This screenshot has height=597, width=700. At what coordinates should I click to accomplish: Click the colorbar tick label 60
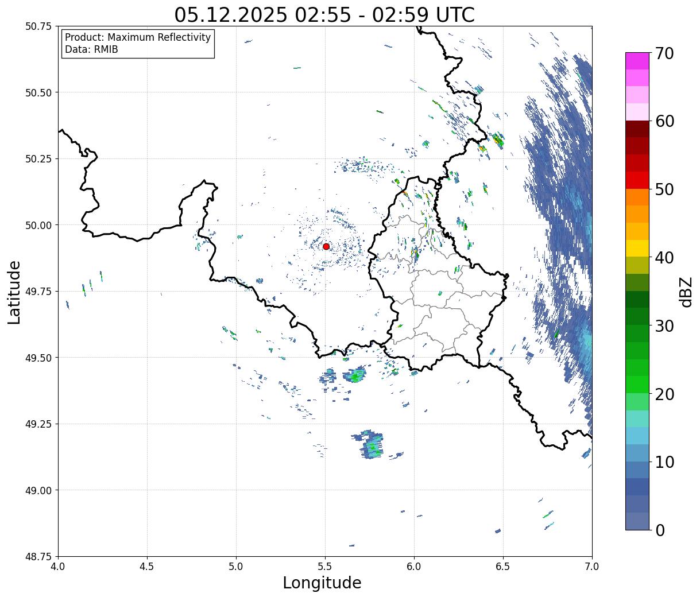pyautogui.click(x=664, y=121)
